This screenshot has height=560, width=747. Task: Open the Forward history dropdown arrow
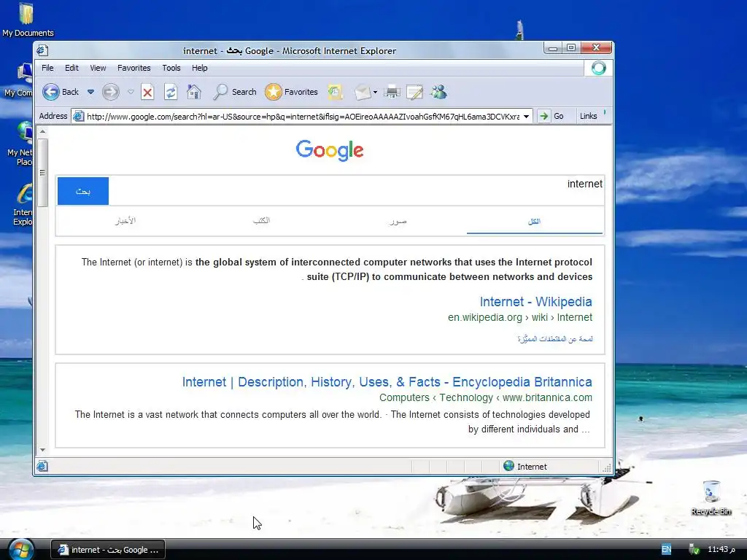131,92
